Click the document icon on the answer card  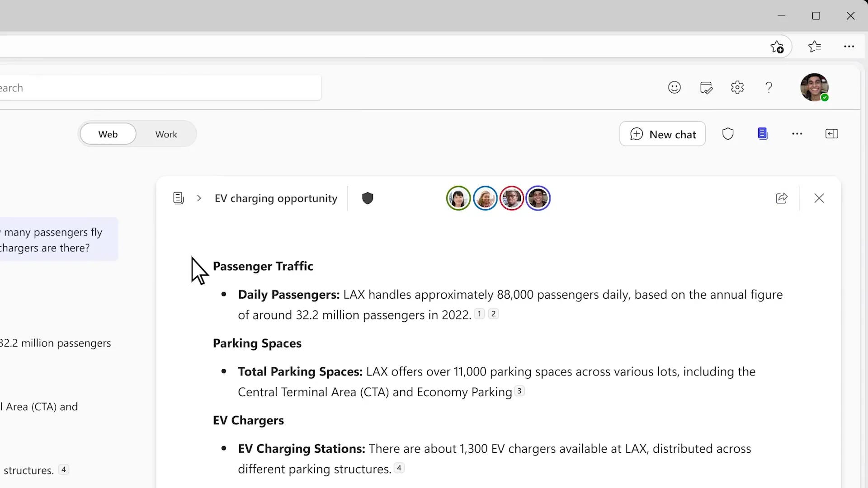point(178,197)
